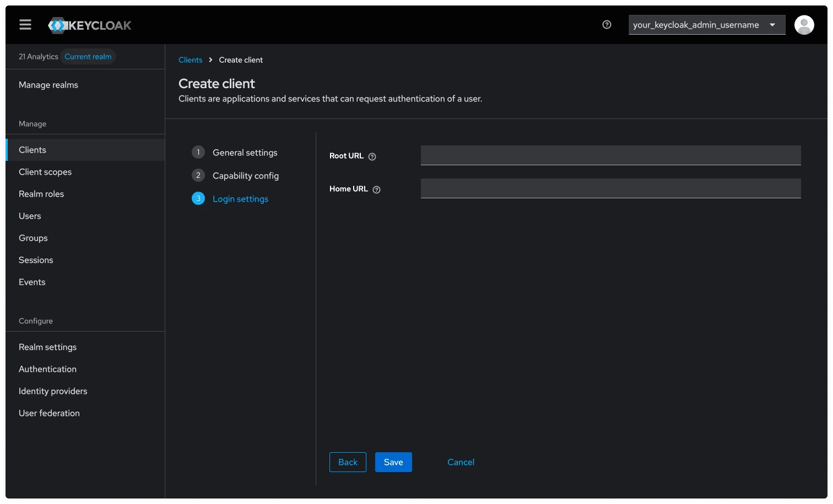Click the Keycloak logo
The width and height of the screenshot is (833, 504).
89,25
